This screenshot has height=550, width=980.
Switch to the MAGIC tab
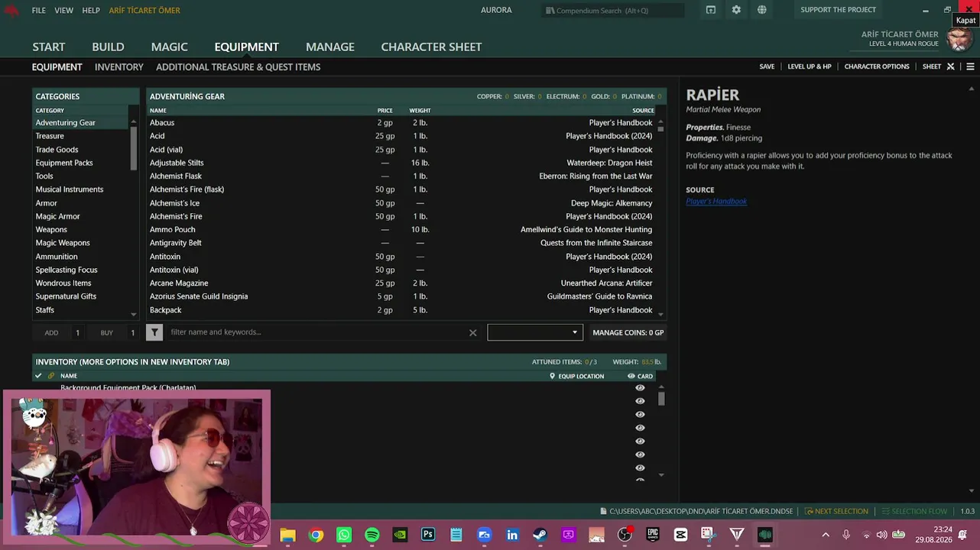tap(169, 47)
